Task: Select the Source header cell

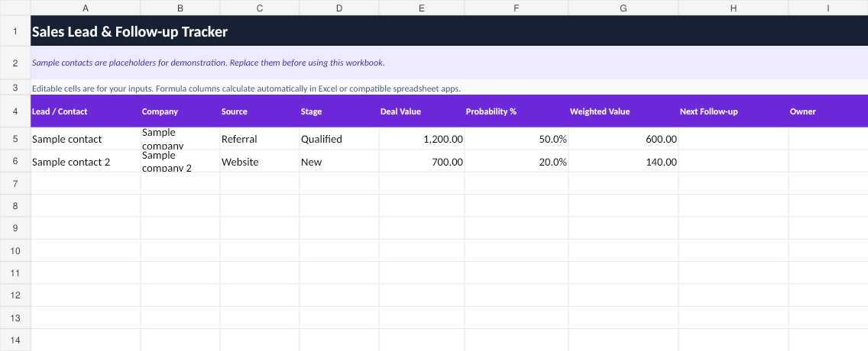Action: pos(260,111)
